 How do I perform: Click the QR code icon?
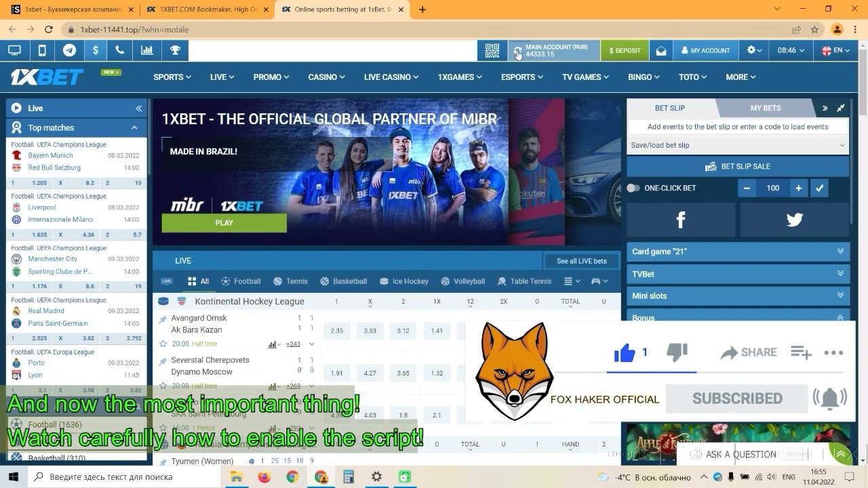click(x=492, y=51)
